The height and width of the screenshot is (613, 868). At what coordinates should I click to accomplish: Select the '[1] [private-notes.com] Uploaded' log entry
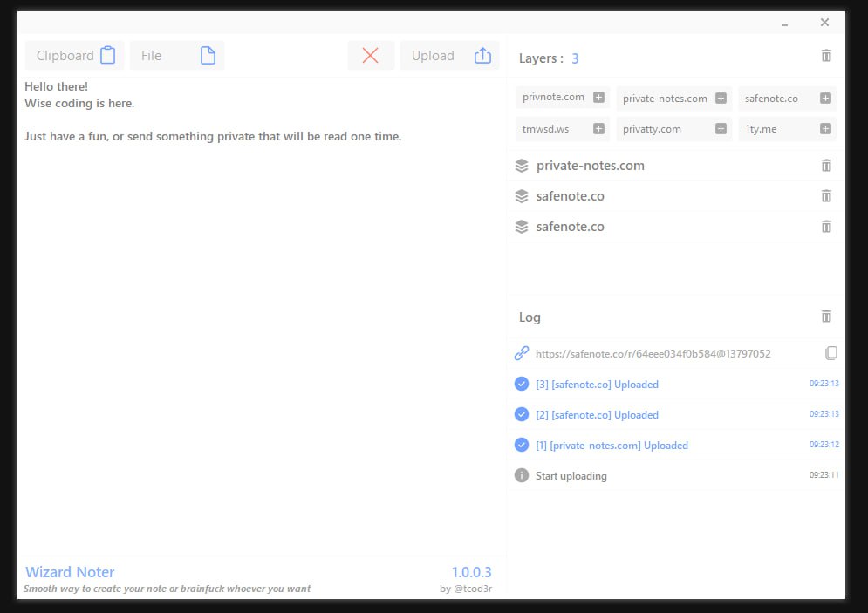point(612,446)
